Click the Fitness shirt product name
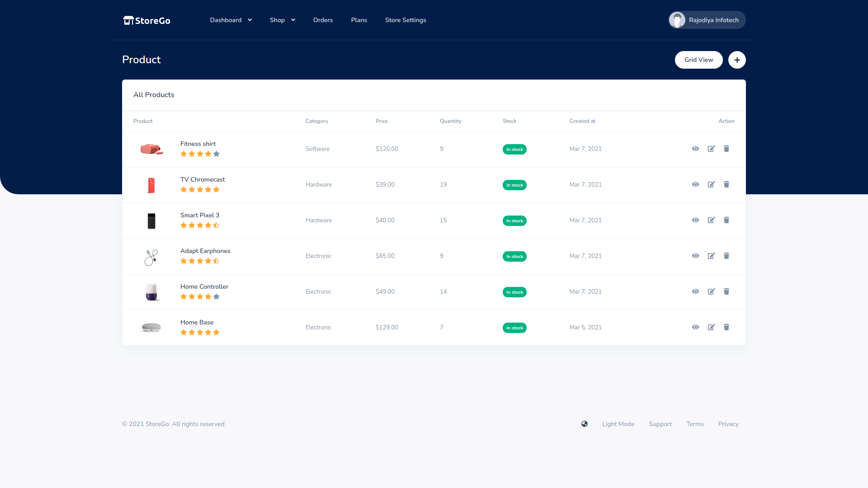 [198, 144]
